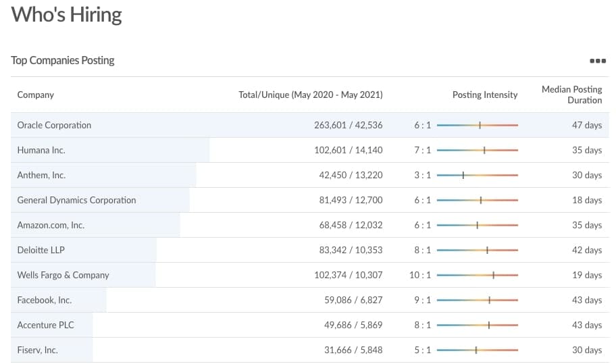Select the Fiserv, Inc. company name
The width and height of the screenshot is (616, 364).
(37, 350)
